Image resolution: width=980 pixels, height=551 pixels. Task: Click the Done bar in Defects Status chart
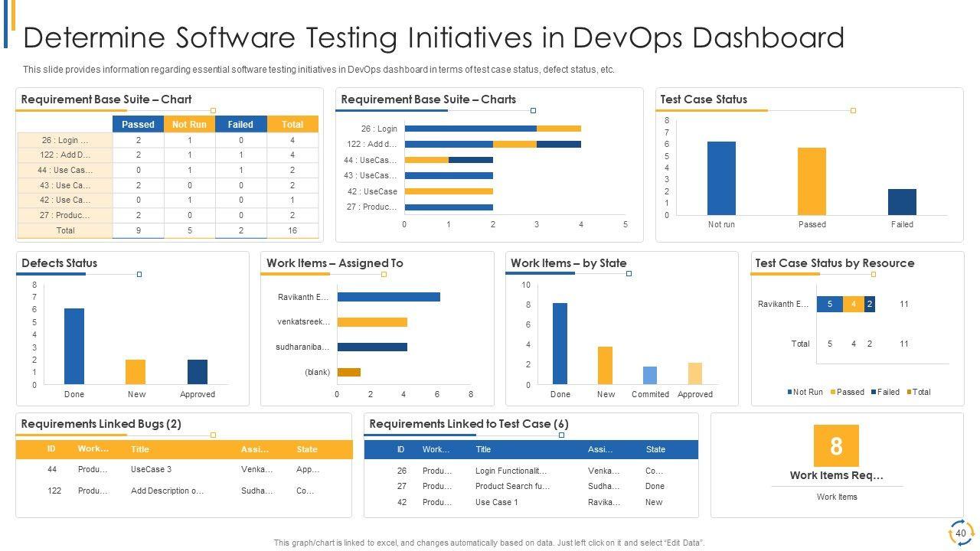click(x=74, y=346)
